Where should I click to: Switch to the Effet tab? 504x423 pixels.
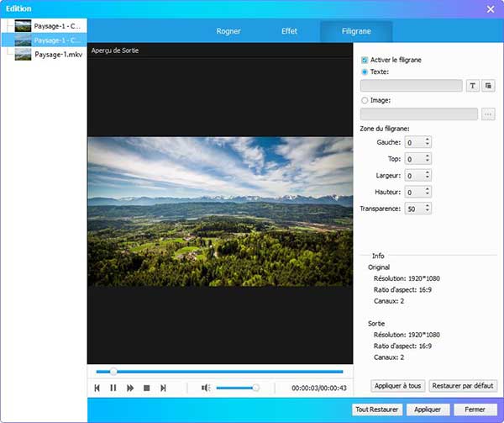pos(289,31)
